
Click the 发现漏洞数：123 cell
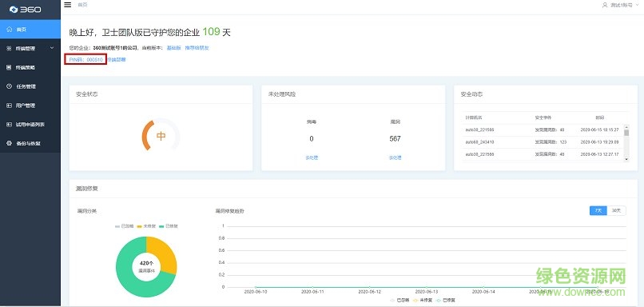pyautogui.click(x=551, y=142)
